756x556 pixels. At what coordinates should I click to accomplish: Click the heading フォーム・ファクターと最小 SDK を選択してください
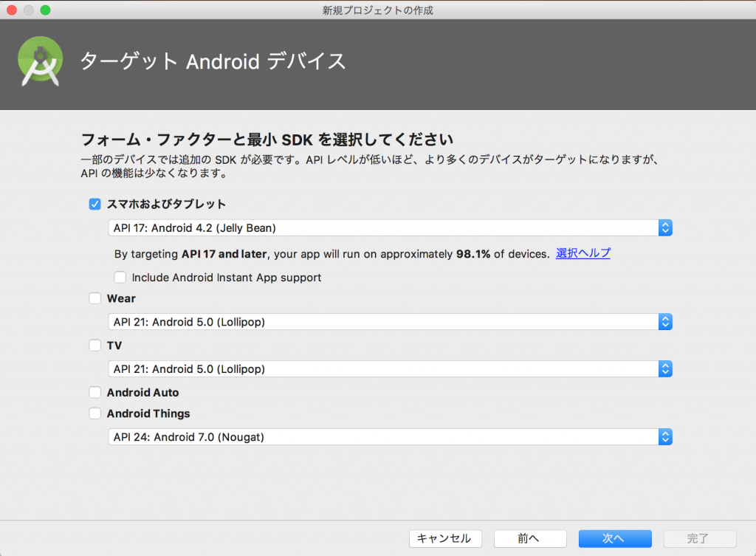[x=267, y=140]
